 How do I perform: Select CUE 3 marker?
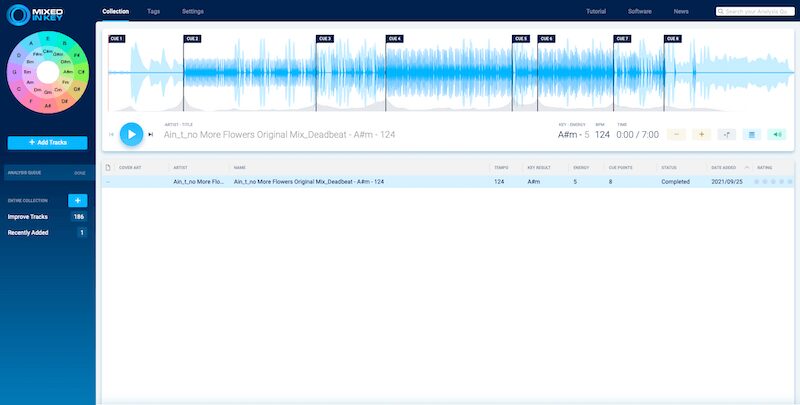coord(324,39)
